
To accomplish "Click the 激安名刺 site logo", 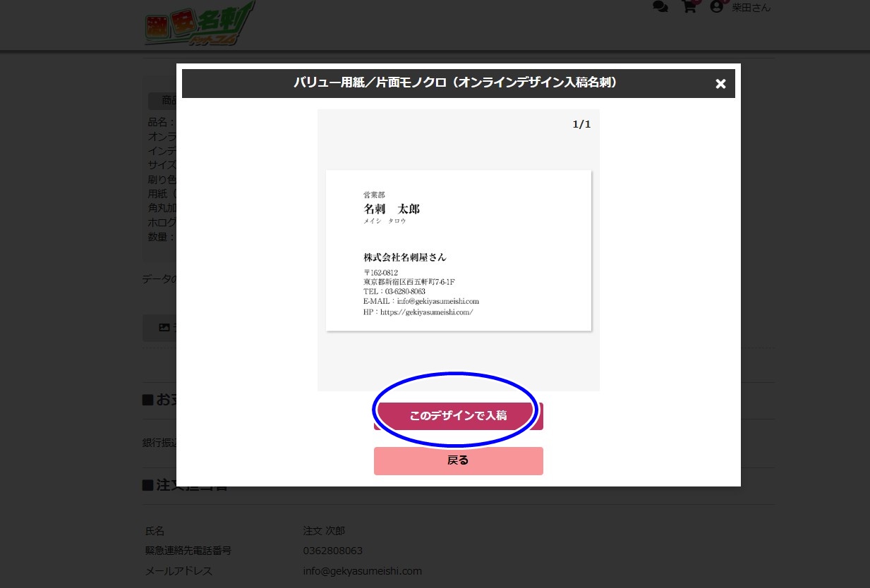I will (x=199, y=23).
